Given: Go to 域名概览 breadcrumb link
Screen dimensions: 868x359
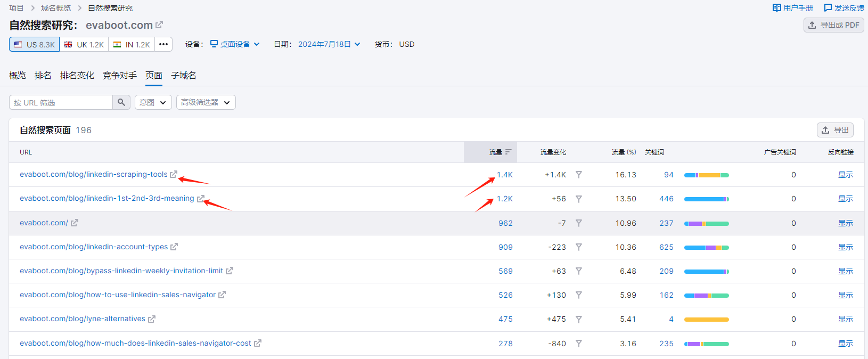Looking at the screenshot, I should pyautogui.click(x=56, y=8).
